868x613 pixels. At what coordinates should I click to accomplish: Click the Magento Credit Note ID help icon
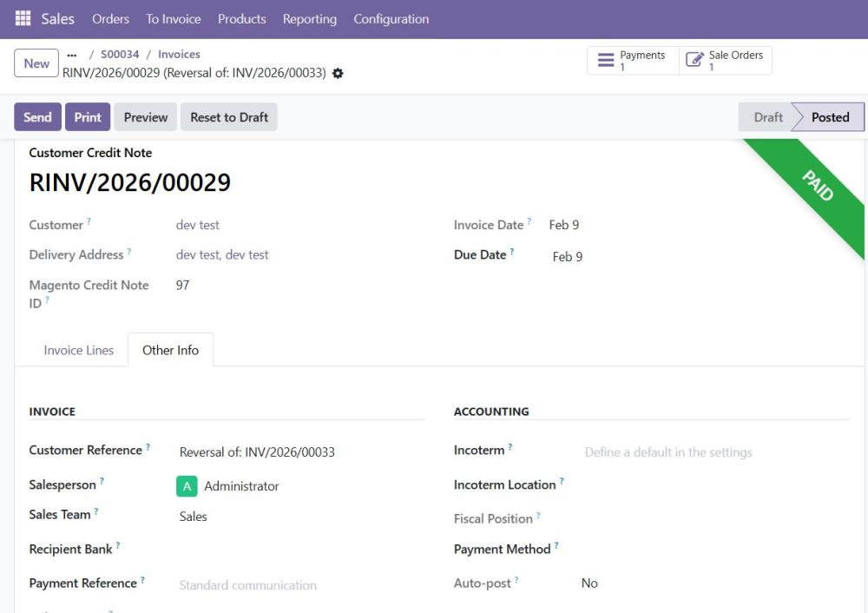click(47, 300)
